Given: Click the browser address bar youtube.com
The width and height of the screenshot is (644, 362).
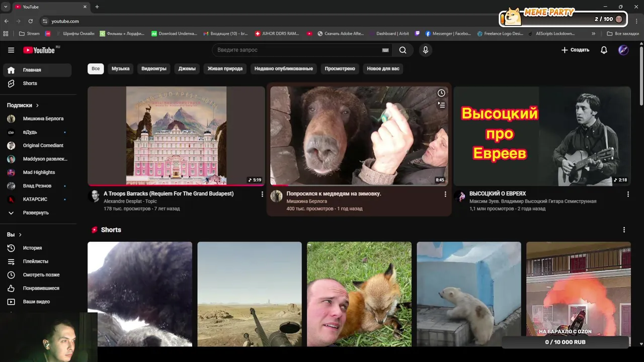Looking at the screenshot, I should [65, 21].
